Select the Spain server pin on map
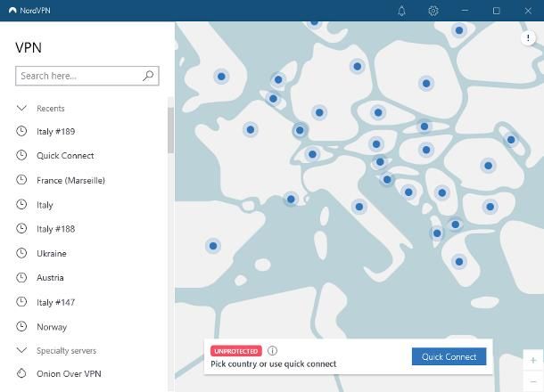This screenshot has height=392, width=544. tap(213, 246)
